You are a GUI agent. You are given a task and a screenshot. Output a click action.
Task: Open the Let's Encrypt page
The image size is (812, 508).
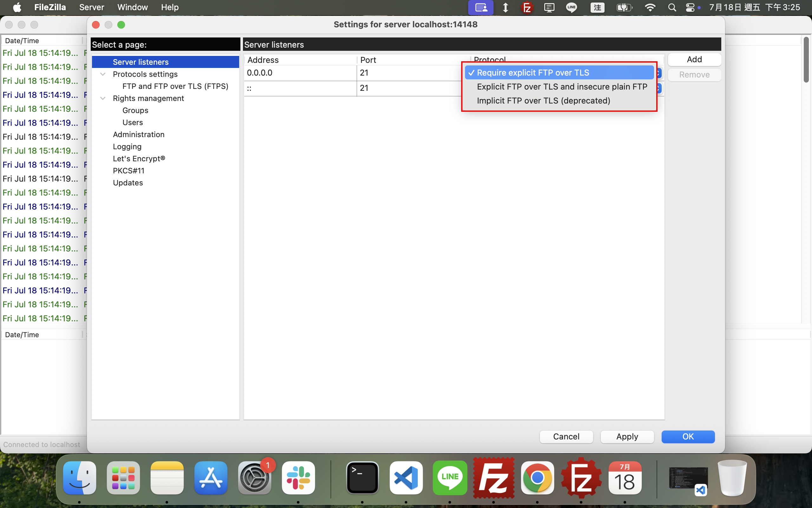[139, 158]
